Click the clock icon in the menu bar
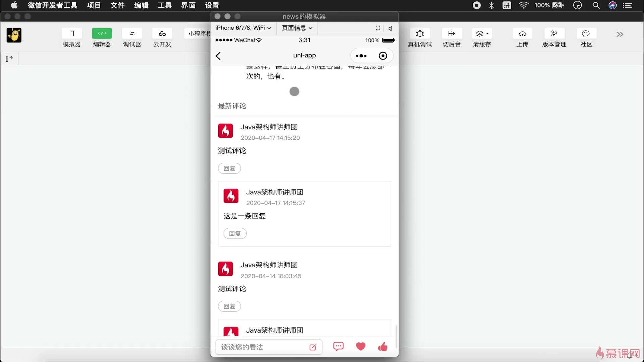 [x=578, y=5]
